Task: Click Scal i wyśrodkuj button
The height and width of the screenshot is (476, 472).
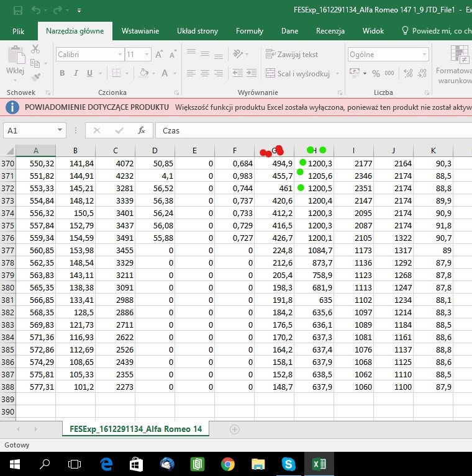Action: [x=298, y=74]
